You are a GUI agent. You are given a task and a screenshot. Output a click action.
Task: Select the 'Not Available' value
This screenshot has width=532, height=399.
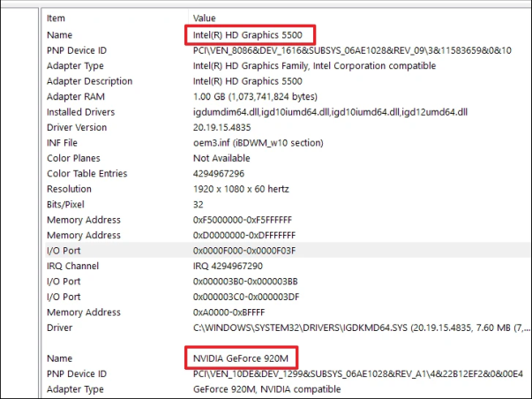click(221, 158)
